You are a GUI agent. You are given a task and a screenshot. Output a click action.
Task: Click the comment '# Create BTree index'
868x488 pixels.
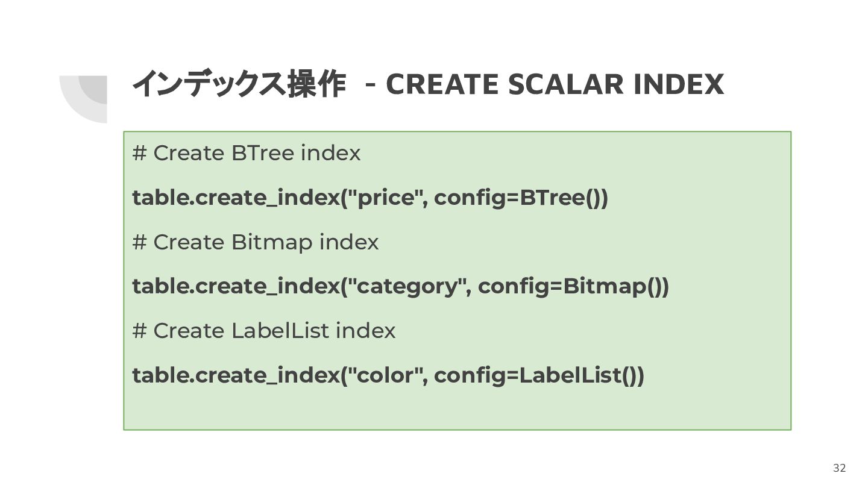tap(246, 153)
